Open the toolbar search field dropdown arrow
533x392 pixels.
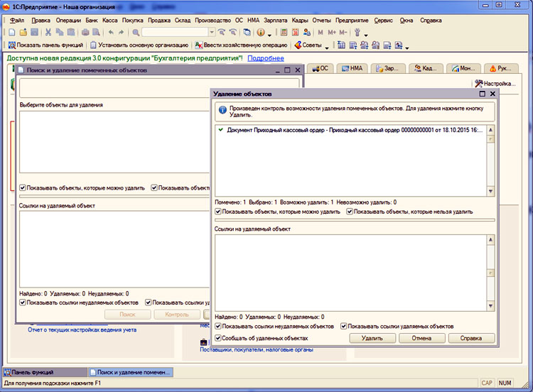(212, 32)
